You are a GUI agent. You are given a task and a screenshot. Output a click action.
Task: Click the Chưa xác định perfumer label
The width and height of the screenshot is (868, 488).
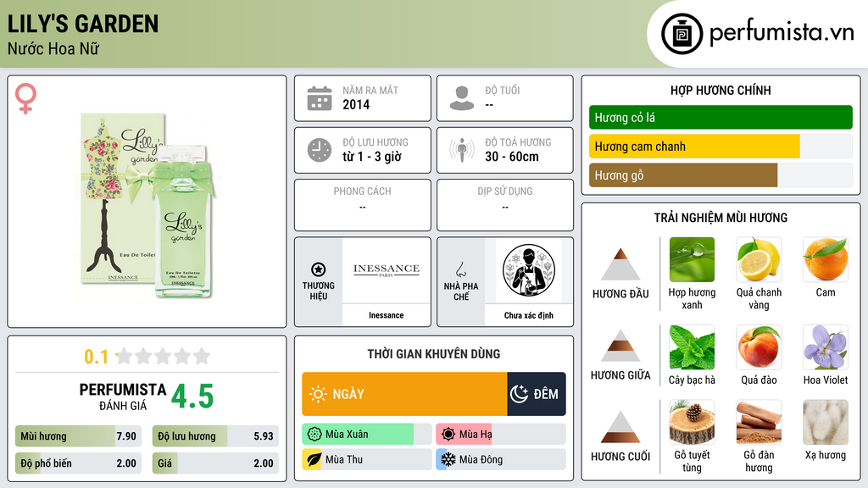coord(529,315)
